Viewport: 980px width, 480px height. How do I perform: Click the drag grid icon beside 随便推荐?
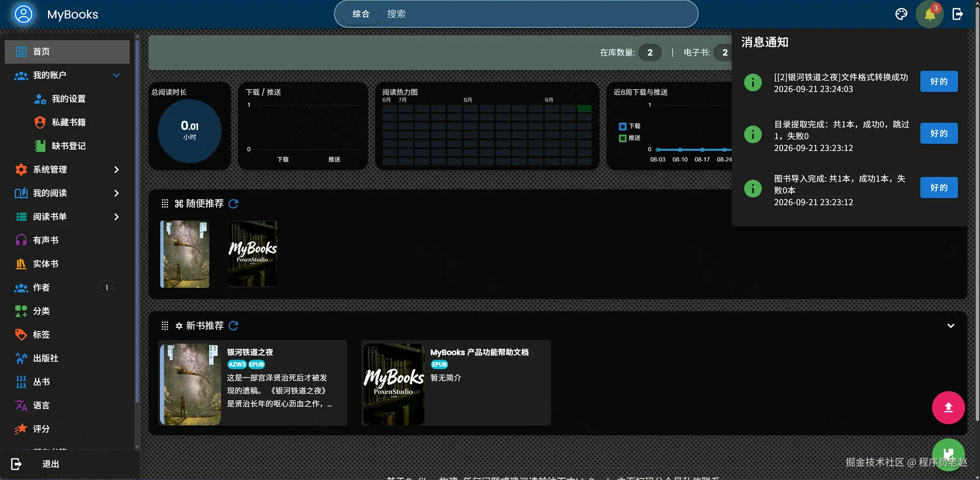coord(165,204)
